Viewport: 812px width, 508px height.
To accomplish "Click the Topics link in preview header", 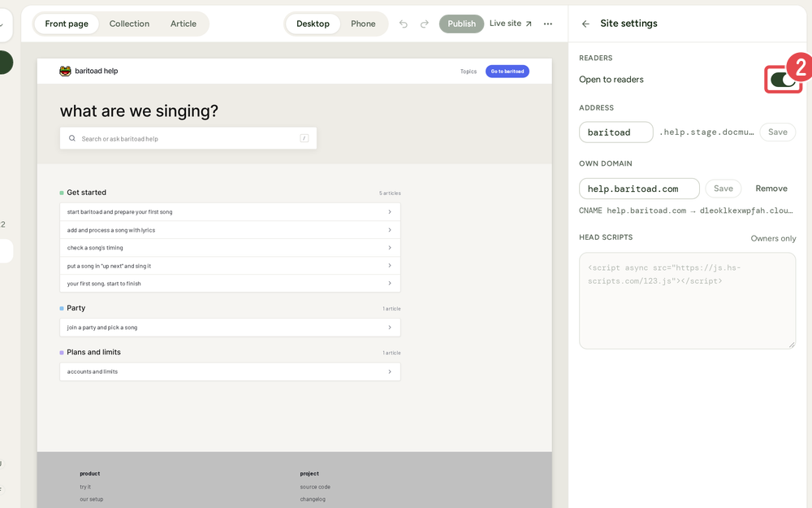I will 469,72.
